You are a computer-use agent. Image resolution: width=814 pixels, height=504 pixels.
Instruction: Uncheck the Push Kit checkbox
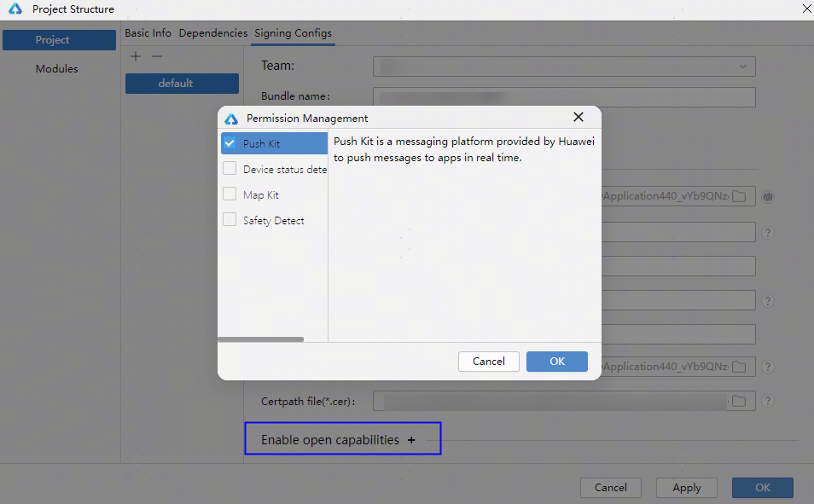[230, 143]
